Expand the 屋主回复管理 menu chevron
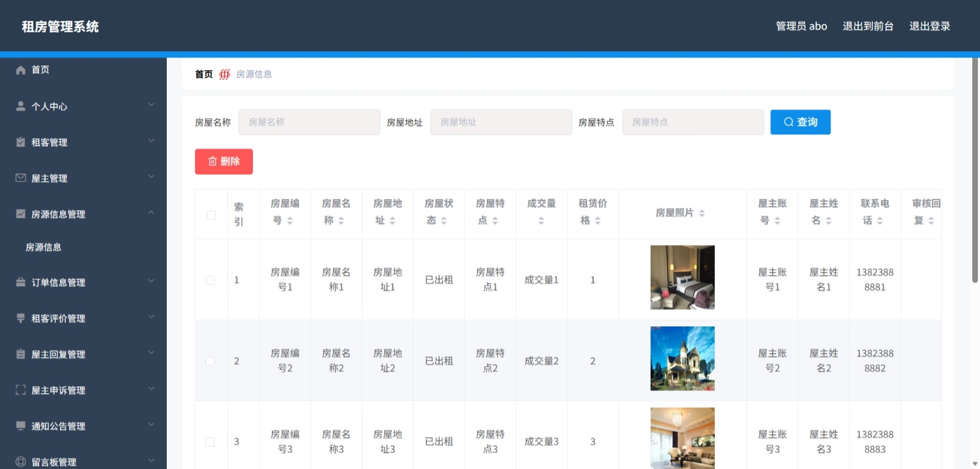Viewport: 980px width, 469px height. point(151,352)
